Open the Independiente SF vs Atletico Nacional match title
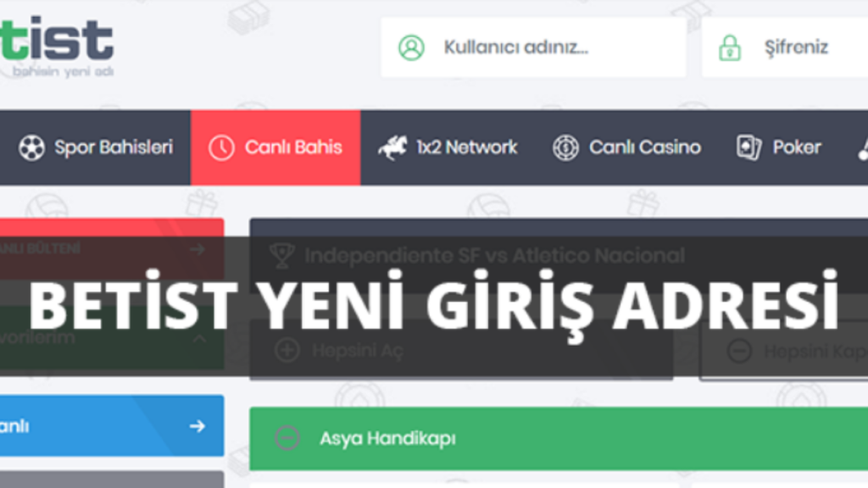868x488 pixels. pyautogui.click(x=494, y=255)
